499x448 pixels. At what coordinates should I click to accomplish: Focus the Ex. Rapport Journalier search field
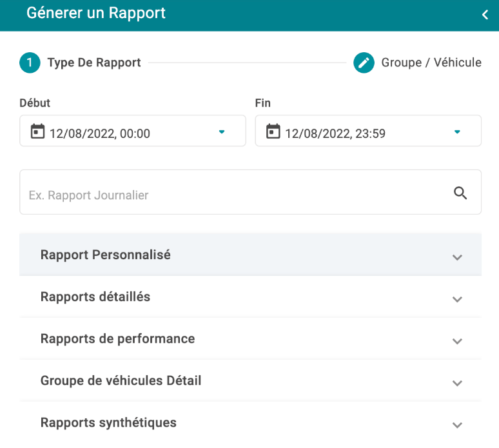point(250,192)
